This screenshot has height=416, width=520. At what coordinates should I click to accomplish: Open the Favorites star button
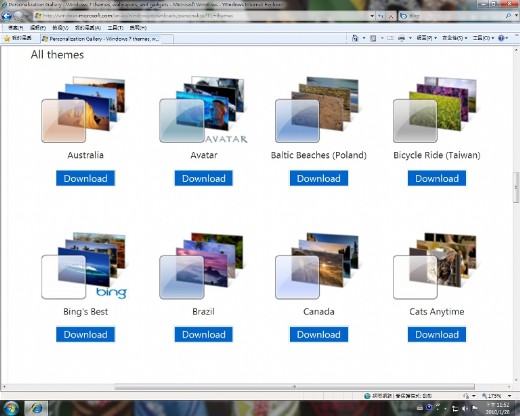18,38
